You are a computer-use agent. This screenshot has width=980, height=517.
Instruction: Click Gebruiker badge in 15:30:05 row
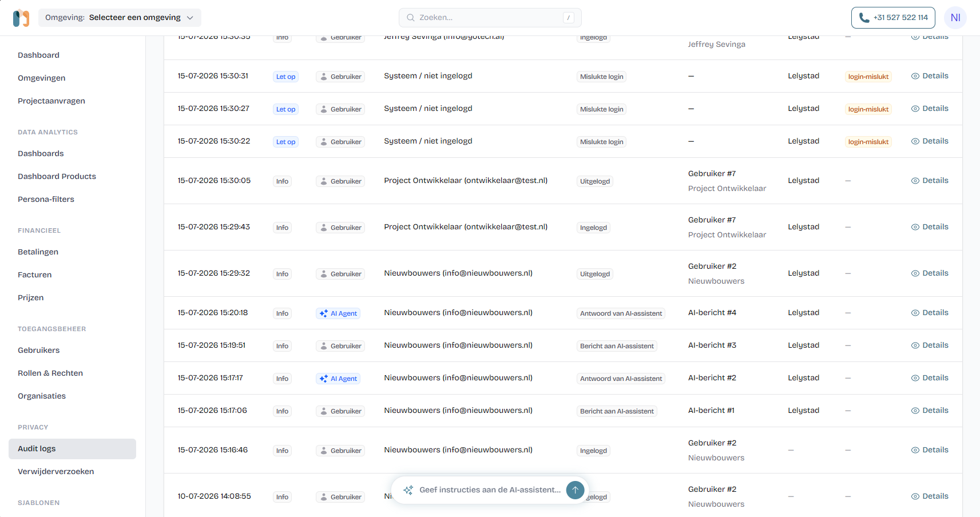click(x=340, y=181)
